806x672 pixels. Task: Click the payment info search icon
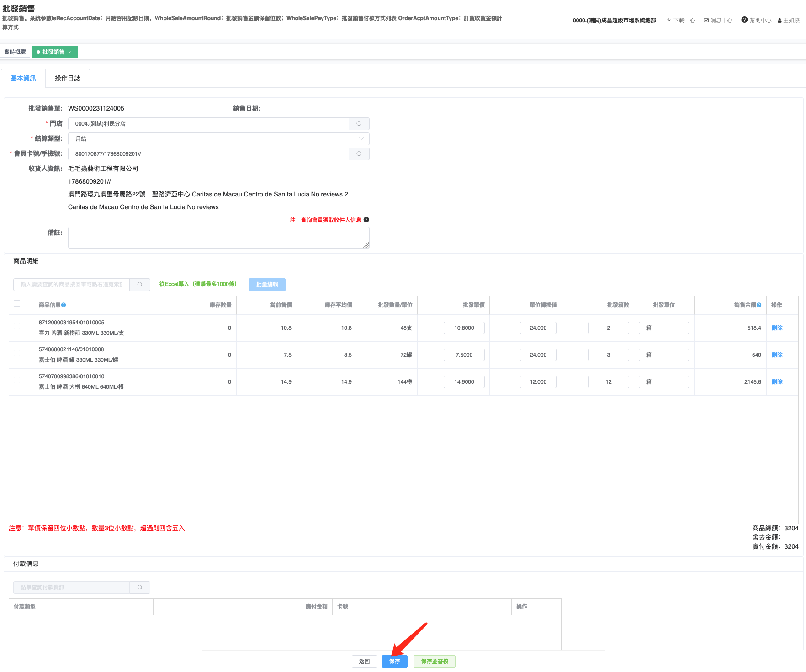coord(140,587)
